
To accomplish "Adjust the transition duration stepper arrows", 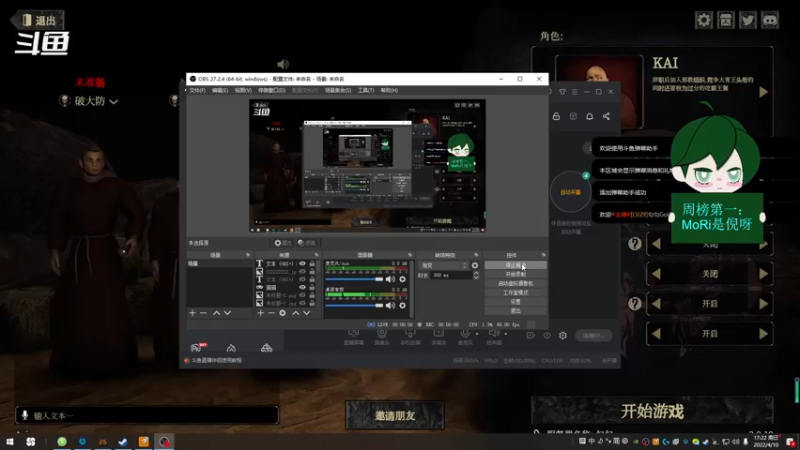I will tap(476, 275).
